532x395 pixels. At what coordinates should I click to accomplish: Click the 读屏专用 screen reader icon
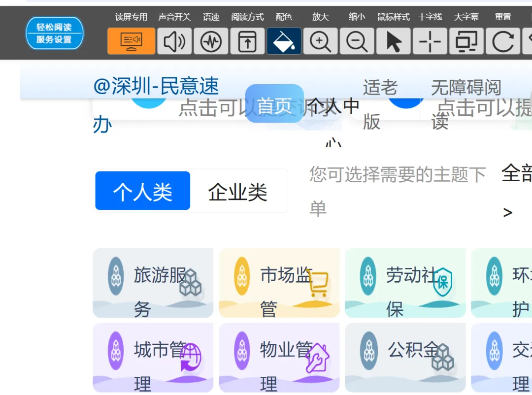coord(132,41)
